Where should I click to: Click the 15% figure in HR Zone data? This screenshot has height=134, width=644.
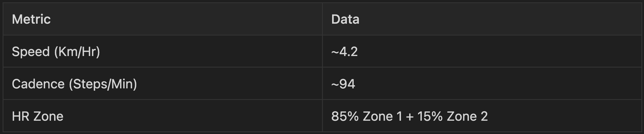[430, 116]
